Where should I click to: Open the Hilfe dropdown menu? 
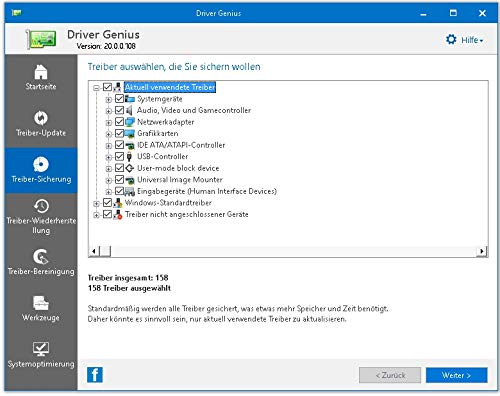[x=472, y=40]
